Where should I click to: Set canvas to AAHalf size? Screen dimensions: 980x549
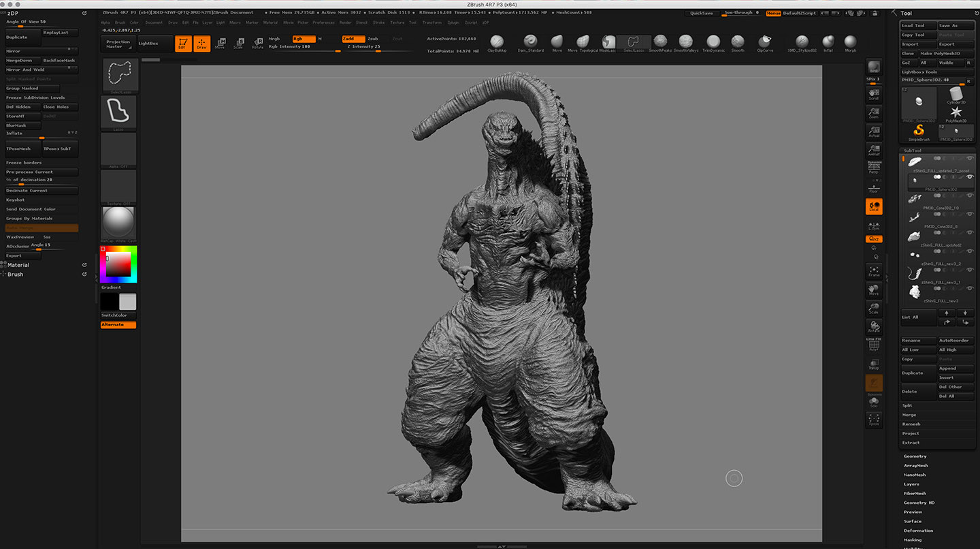(x=874, y=150)
